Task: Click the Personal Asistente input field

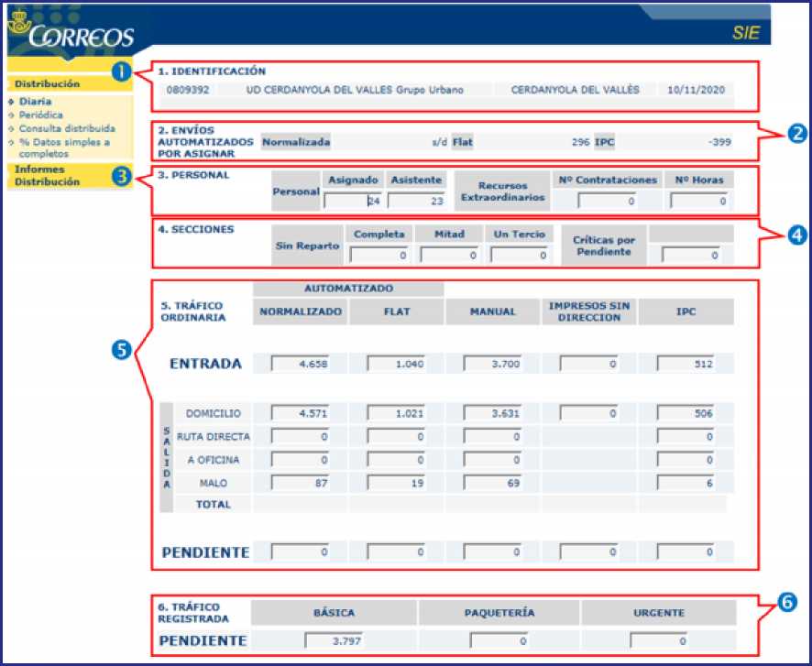Action: coord(416,201)
